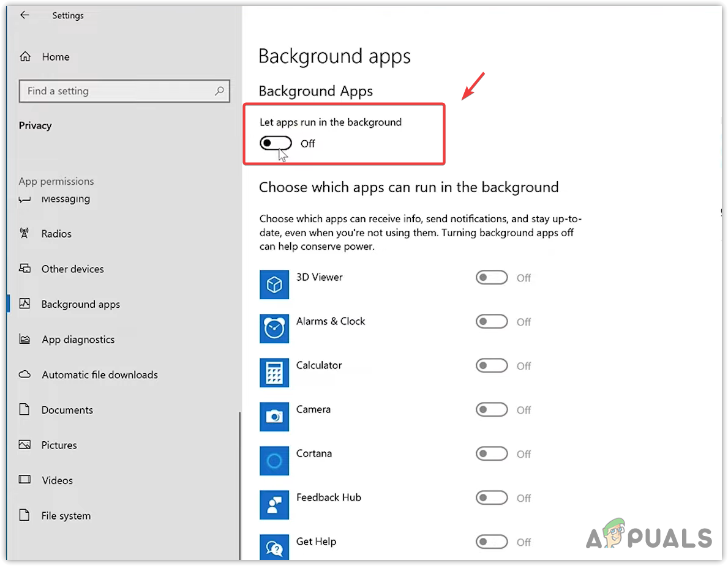Click the Cortana app icon
Viewport: 728px width, 566px height.
point(274,461)
